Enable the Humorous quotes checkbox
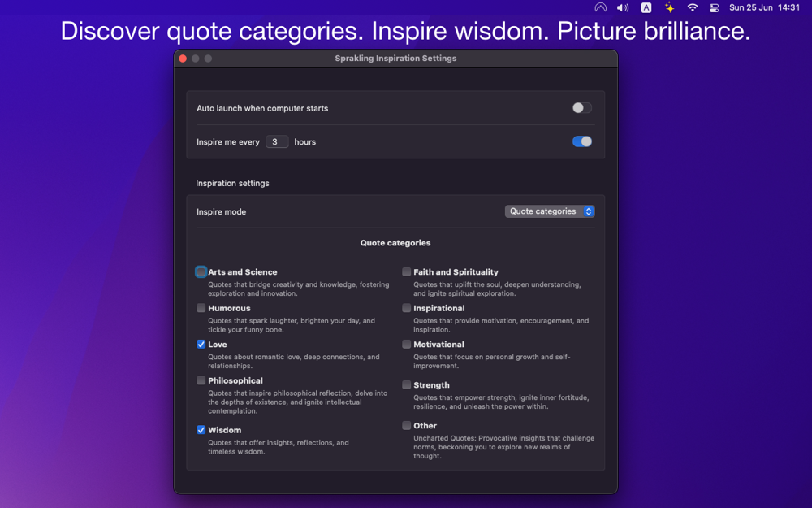The image size is (812, 508). point(201,308)
